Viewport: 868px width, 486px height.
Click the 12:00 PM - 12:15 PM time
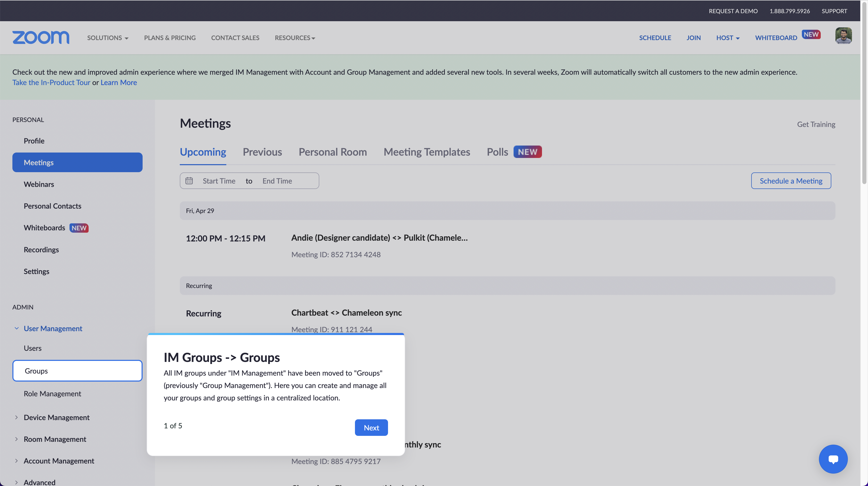pos(226,238)
